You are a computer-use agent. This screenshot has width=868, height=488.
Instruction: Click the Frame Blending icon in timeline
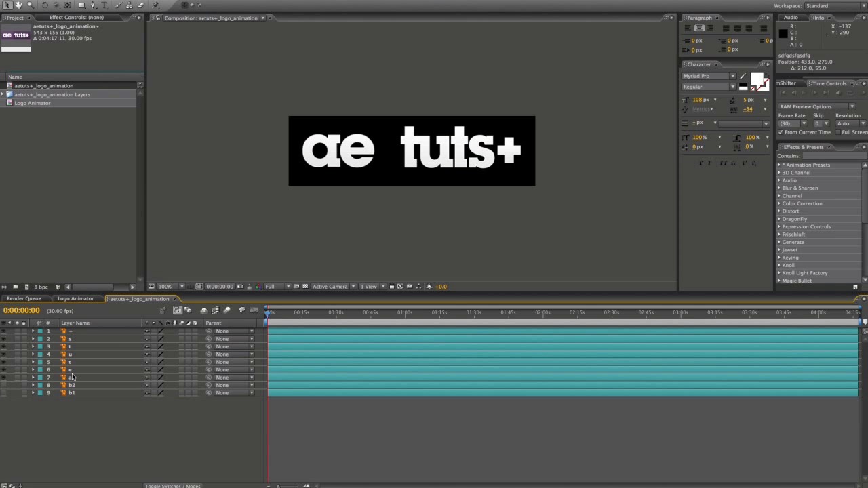216,310
